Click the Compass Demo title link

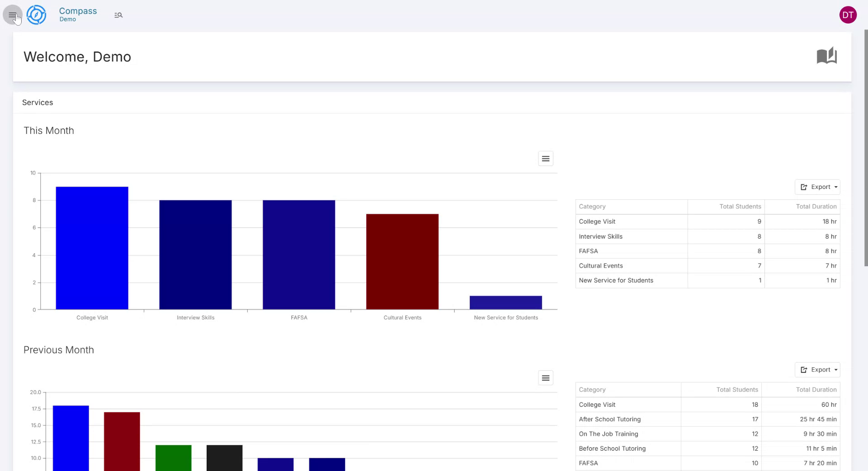click(78, 14)
